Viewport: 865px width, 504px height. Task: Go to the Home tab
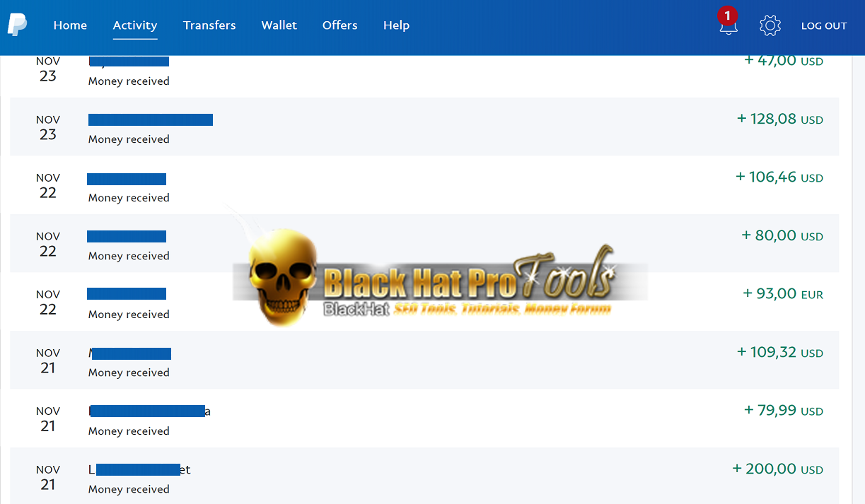pos(70,25)
